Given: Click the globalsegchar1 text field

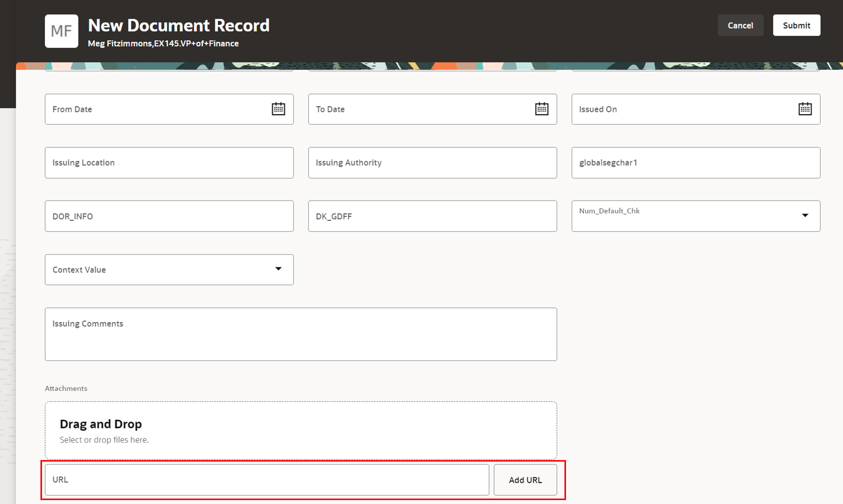Looking at the screenshot, I should point(695,163).
